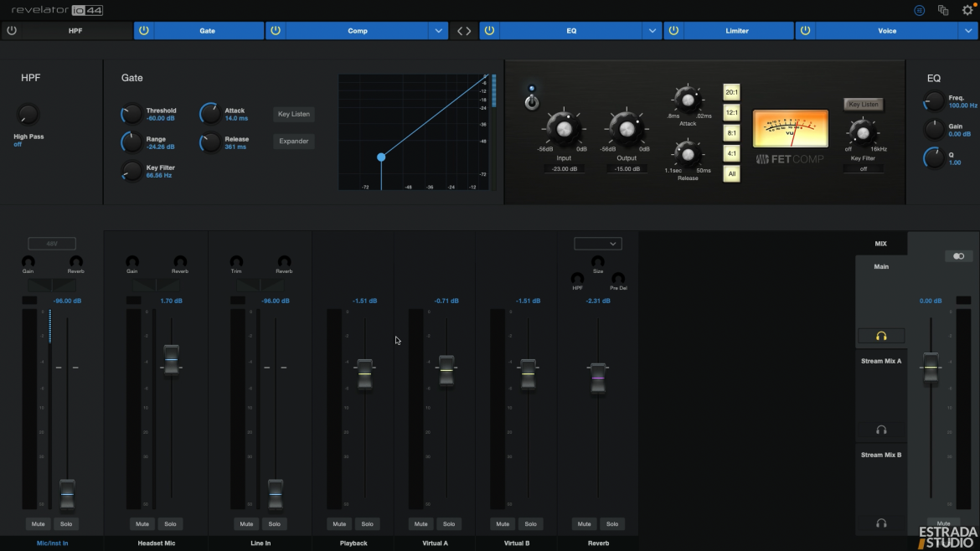Viewport: 980px width, 551px height.
Task: Click the FET Comp Release knob
Action: (x=688, y=154)
